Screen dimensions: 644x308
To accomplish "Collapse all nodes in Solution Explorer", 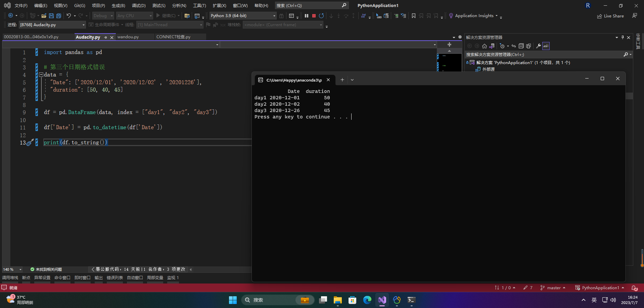I will click(x=521, y=46).
